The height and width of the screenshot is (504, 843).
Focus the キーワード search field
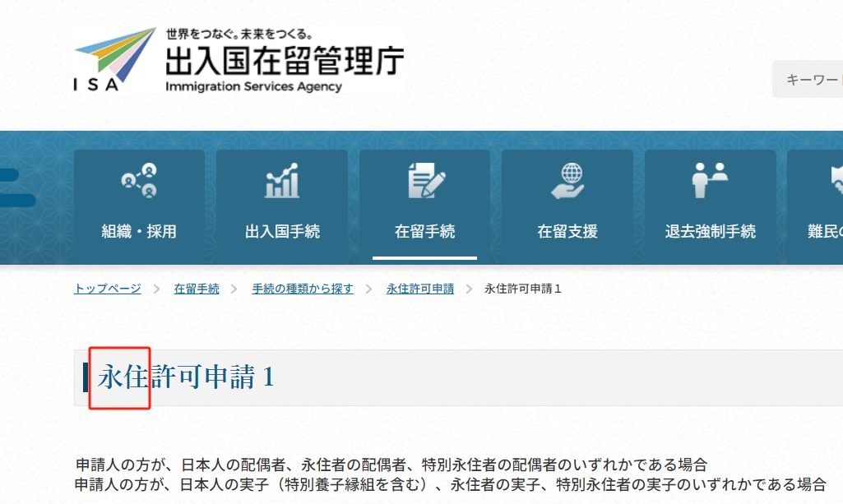[808, 80]
